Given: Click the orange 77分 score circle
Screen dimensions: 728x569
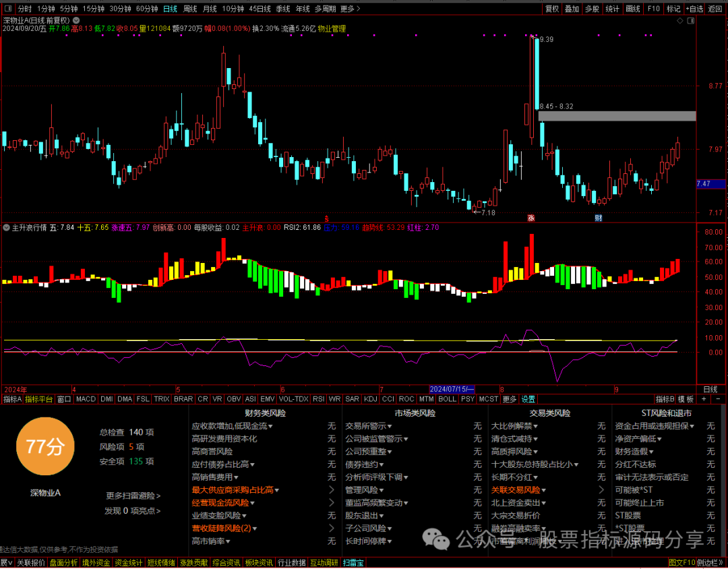Looking at the screenshot, I should pyautogui.click(x=44, y=446).
